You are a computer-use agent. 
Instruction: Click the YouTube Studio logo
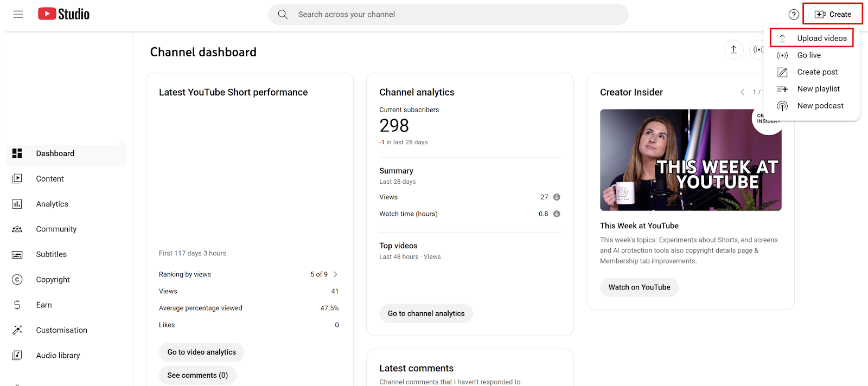pos(64,14)
